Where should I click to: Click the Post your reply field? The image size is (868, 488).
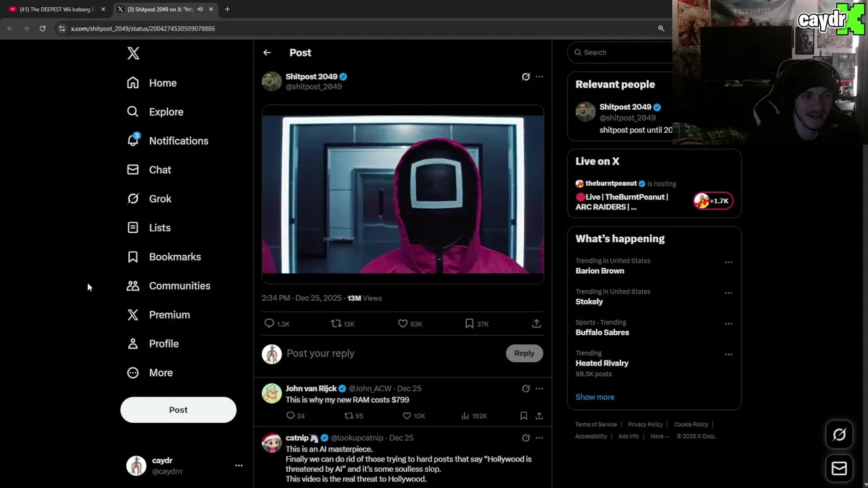(x=393, y=353)
